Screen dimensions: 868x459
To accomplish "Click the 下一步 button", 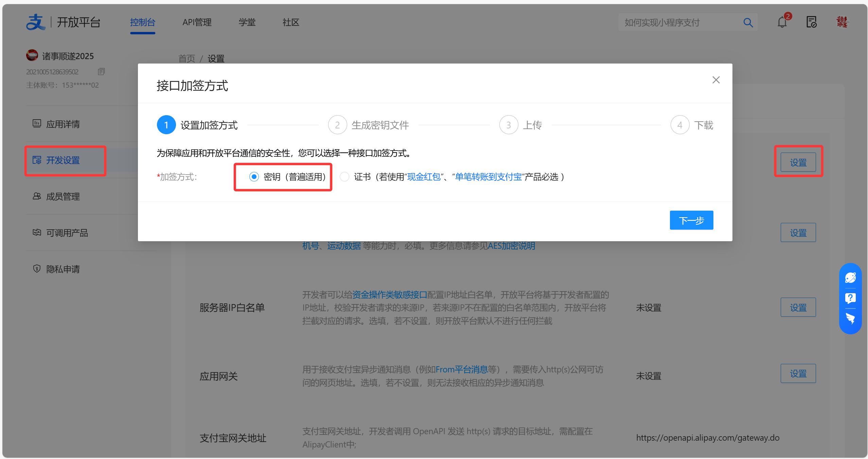I will click(x=691, y=220).
